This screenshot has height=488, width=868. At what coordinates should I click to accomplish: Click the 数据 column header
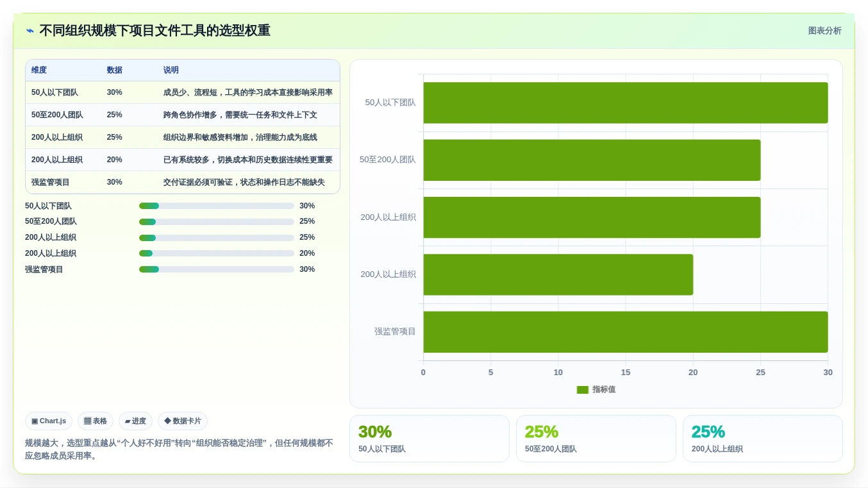point(115,71)
